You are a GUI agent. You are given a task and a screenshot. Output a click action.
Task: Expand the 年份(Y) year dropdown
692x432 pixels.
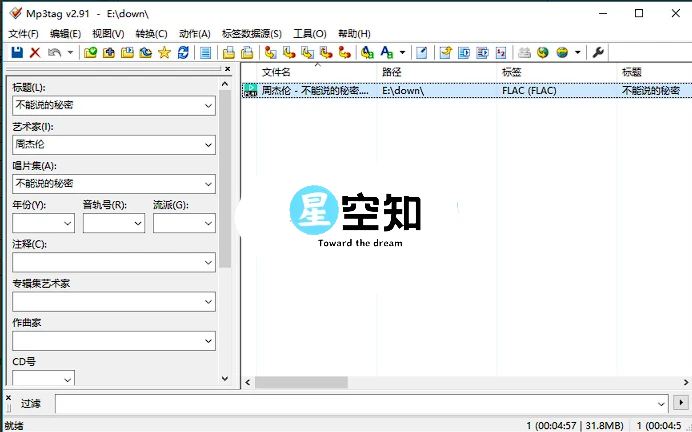(68, 223)
